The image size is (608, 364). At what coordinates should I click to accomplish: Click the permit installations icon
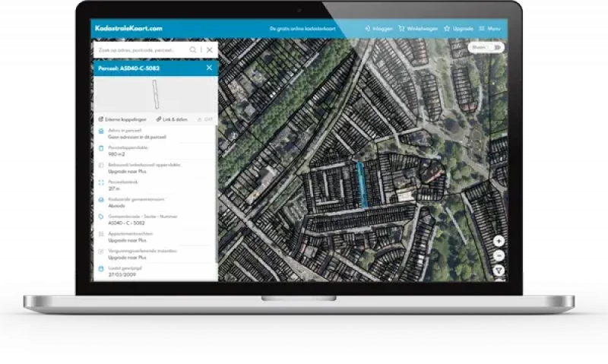coord(101,252)
